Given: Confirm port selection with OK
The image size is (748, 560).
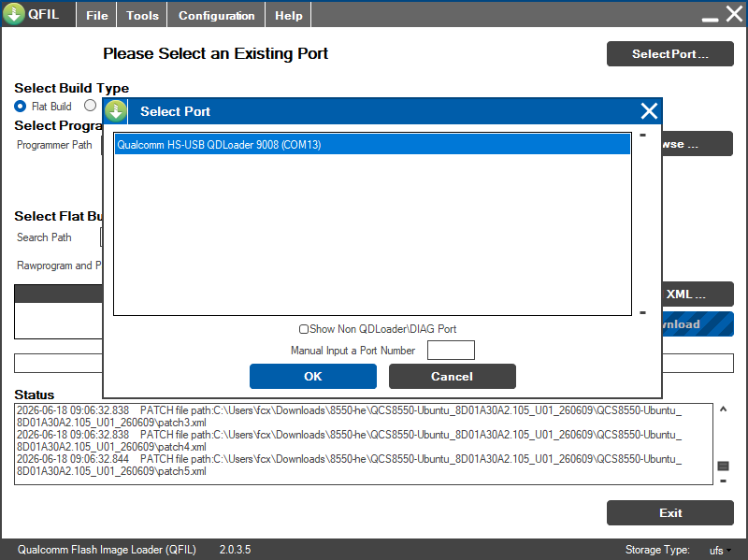Looking at the screenshot, I should 313,377.
